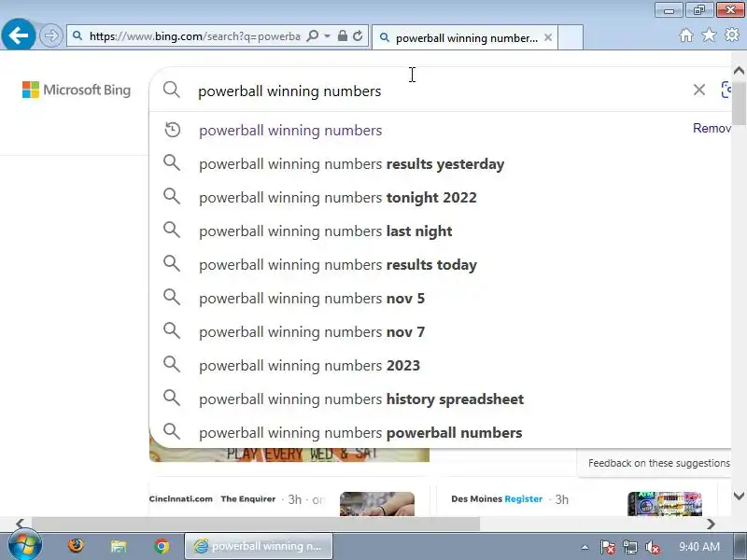Launch Firefox from the taskbar
747x560 pixels.
76,546
